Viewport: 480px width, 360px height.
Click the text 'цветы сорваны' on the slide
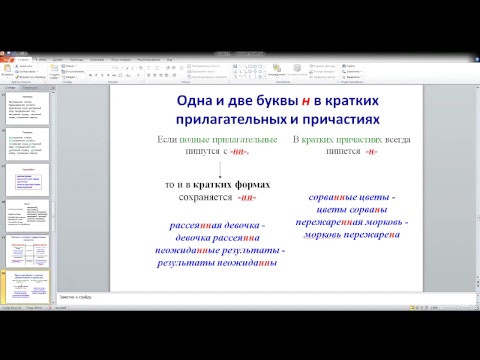pos(352,210)
